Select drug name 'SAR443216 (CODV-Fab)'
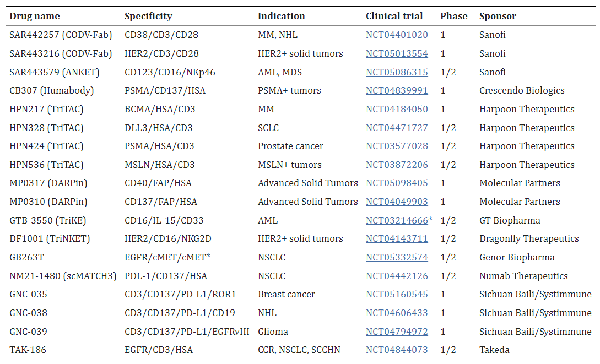Viewport: 600px width, 364px height. tap(61, 53)
